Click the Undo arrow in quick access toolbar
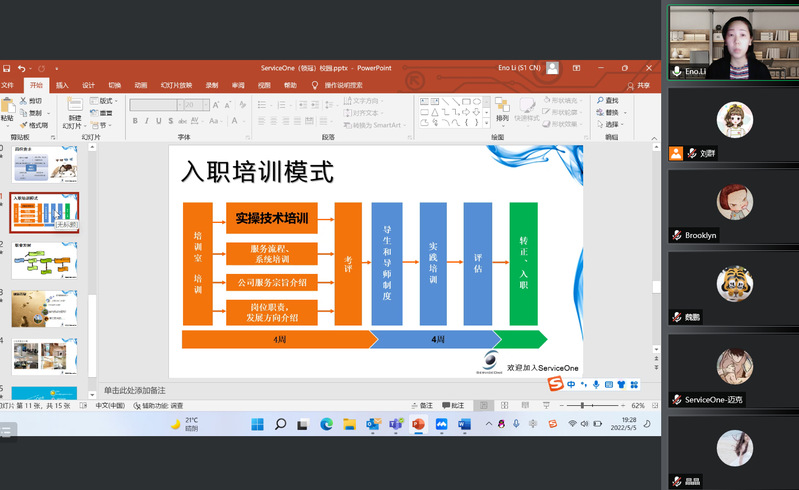 tap(21, 68)
